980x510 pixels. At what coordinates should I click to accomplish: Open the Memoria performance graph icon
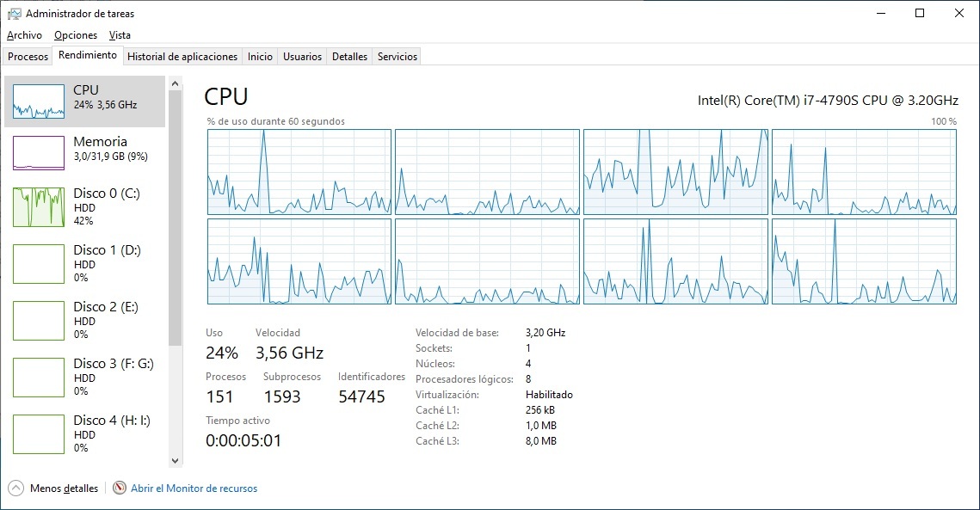[x=39, y=153]
